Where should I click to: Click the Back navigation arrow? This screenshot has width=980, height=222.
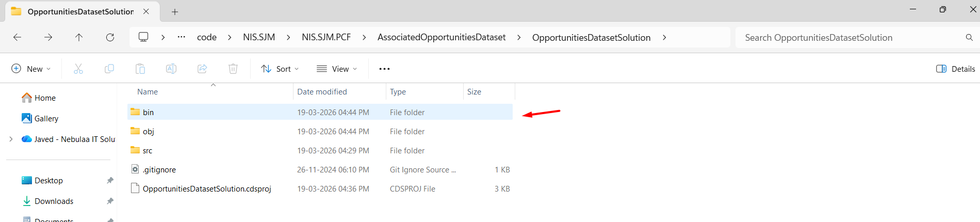(x=17, y=37)
